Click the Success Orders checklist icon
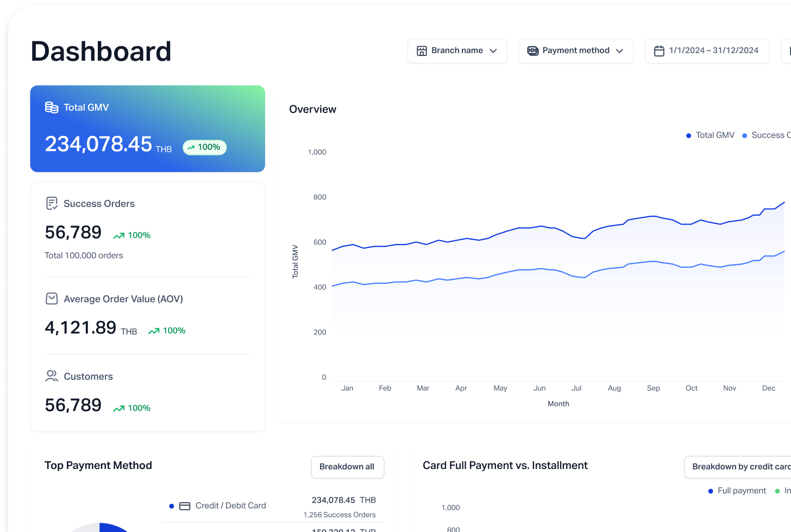This screenshot has width=791, height=532. [x=52, y=204]
